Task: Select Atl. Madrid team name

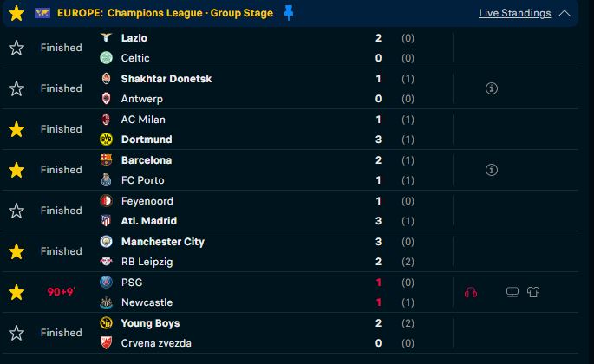Action: 149,221
